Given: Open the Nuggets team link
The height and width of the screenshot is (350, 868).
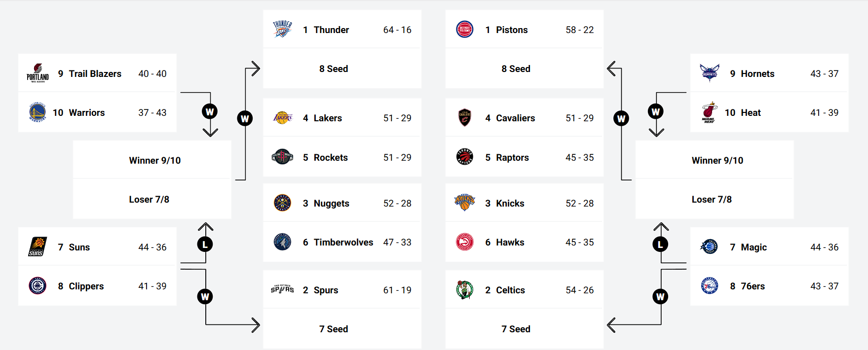Looking at the screenshot, I should click(x=331, y=203).
